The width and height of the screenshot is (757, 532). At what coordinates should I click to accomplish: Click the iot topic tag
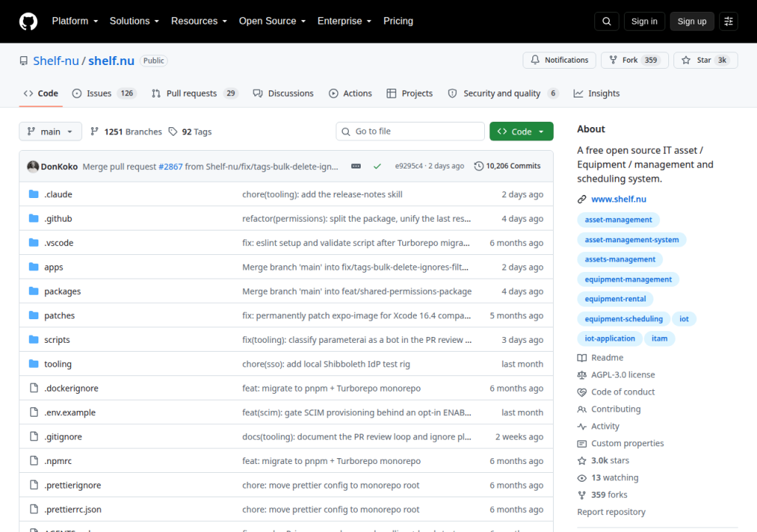click(684, 318)
